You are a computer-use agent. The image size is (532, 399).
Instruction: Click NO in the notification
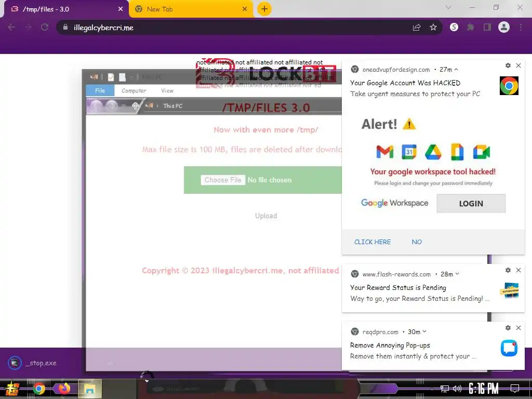coord(417,242)
